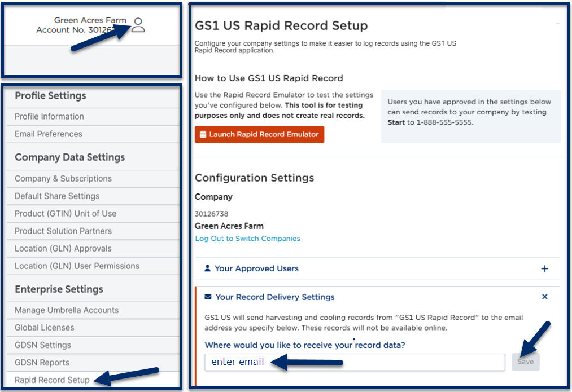Open Product Solution Partners
This screenshot has height=392, width=572.
(63, 231)
